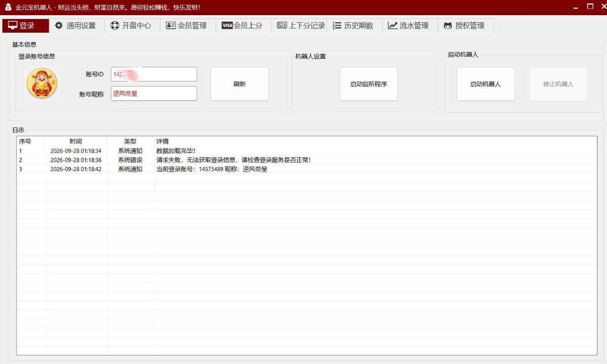Open the 开盘中心 tab label

137,25
